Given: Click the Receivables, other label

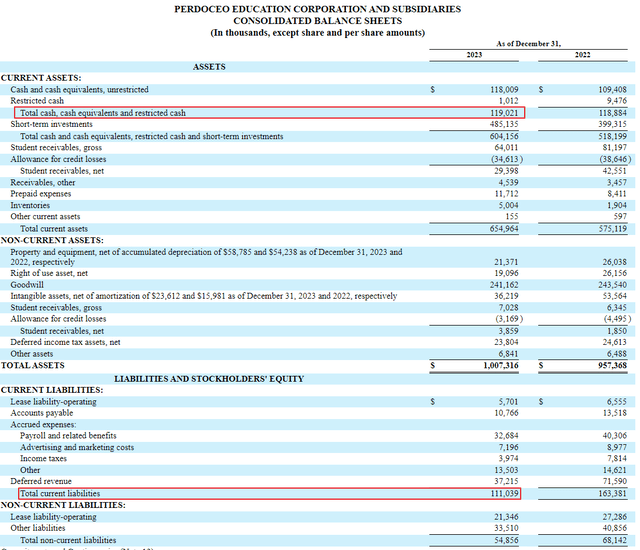Looking at the screenshot, I should click(x=43, y=182).
